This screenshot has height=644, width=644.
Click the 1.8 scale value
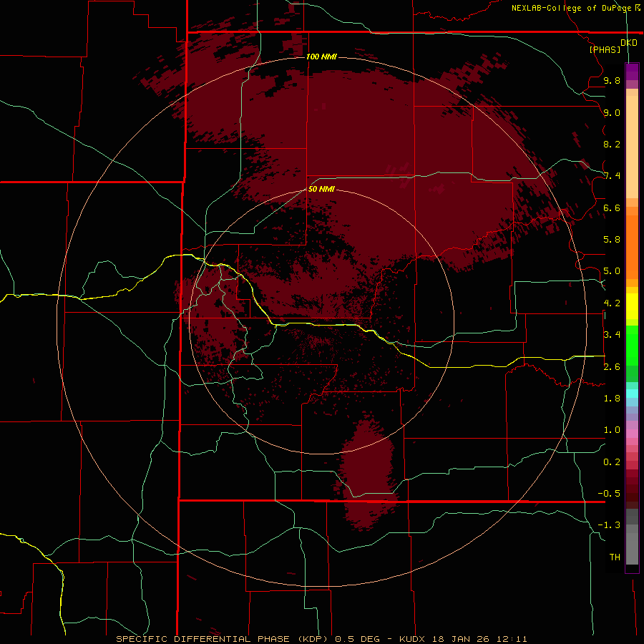click(x=612, y=399)
